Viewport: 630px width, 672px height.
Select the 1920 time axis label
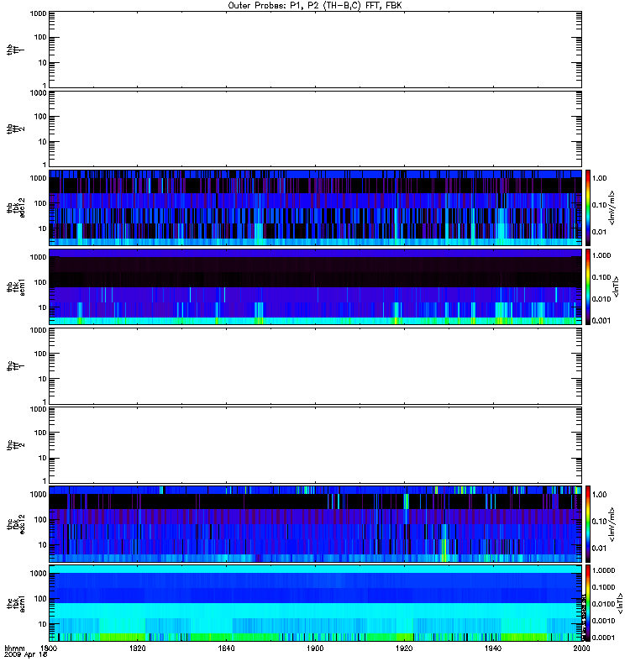(404, 648)
